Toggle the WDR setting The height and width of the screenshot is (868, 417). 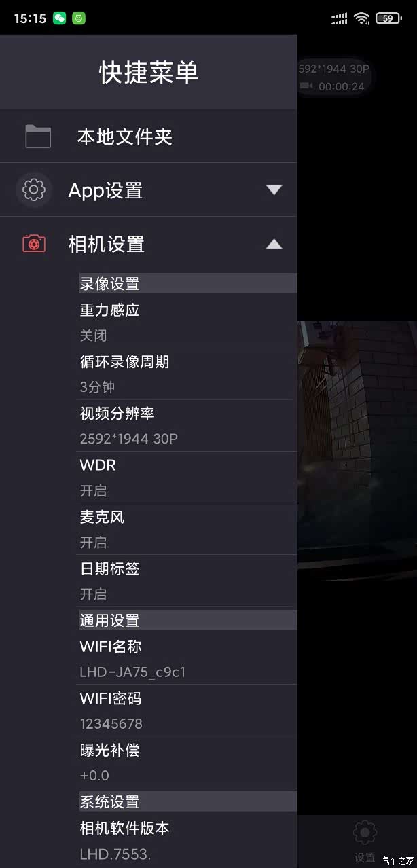(x=188, y=477)
